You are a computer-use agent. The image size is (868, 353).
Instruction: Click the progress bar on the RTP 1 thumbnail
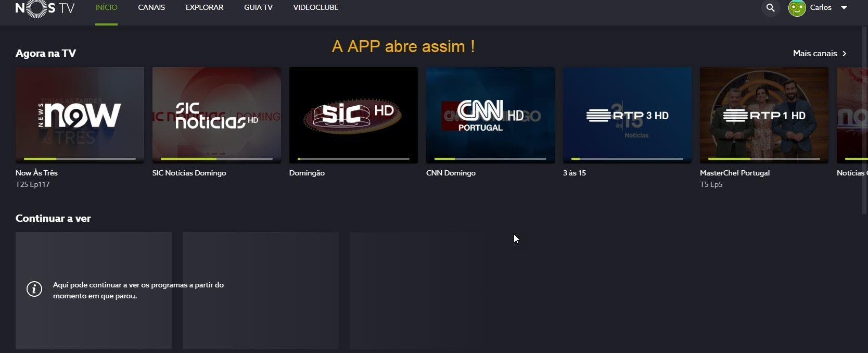point(764,158)
